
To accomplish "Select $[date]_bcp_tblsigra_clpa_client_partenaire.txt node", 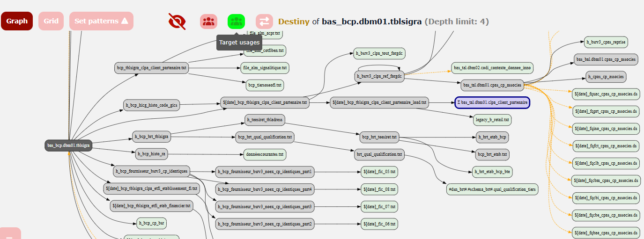I will coord(265,102).
